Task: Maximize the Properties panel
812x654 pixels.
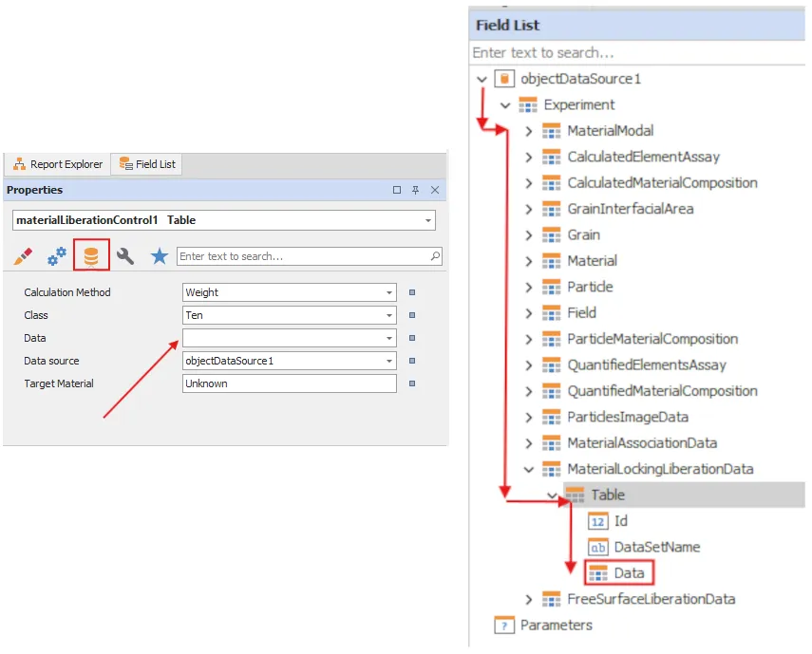Action: click(x=397, y=190)
